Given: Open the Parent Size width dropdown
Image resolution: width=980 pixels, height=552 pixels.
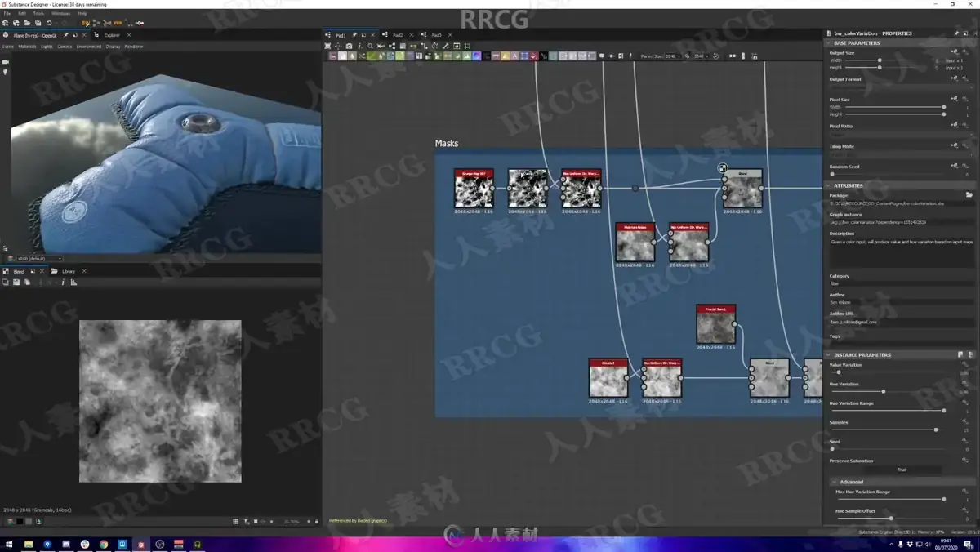Looking at the screenshot, I should coord(673,56).
